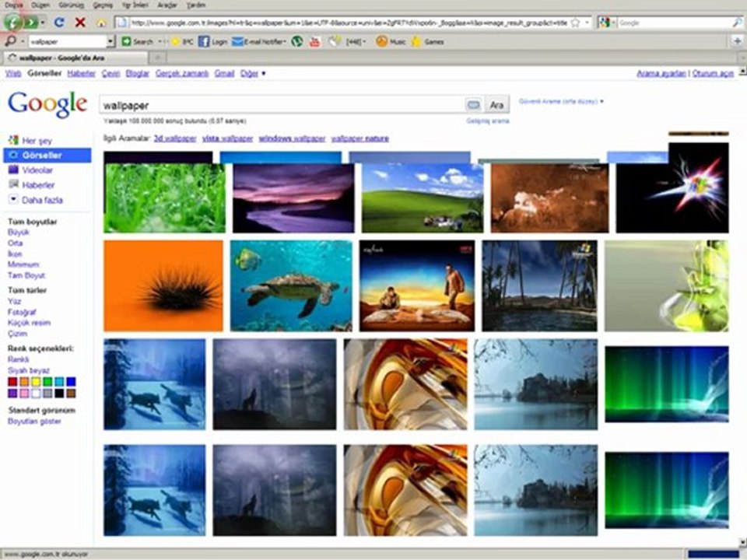This screenshot has width=747, height=560.
Task: Click the orange Music toolbar icon
Action: click(390, 42)
